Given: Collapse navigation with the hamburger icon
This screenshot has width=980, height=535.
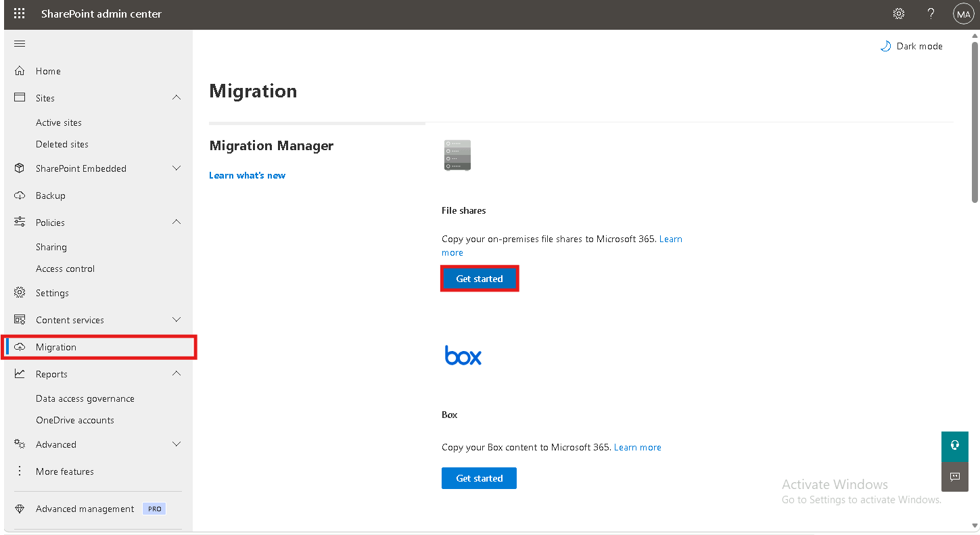Looking at the screenshot, I should pyautogui.click(x=20, y=44).
